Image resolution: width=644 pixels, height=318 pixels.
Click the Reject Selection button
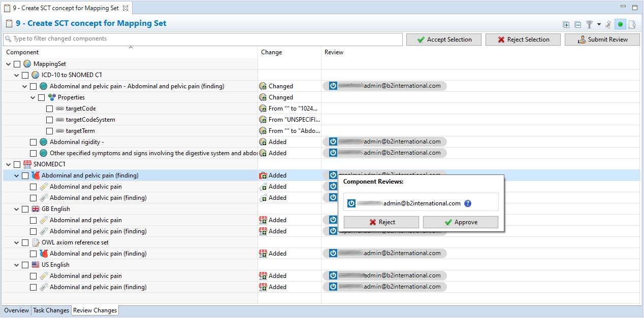click(523, 40)
